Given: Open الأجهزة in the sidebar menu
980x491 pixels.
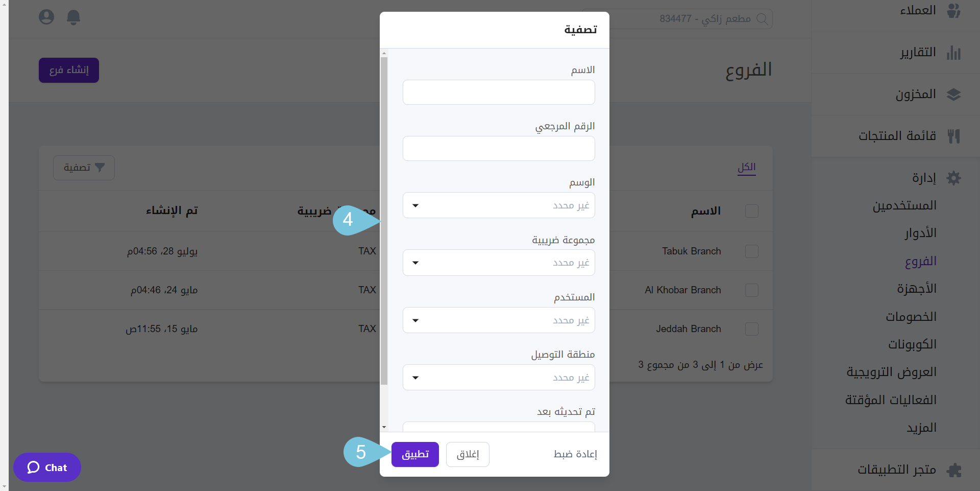Looking at the screenshot, I should click(x=917, y=289).
